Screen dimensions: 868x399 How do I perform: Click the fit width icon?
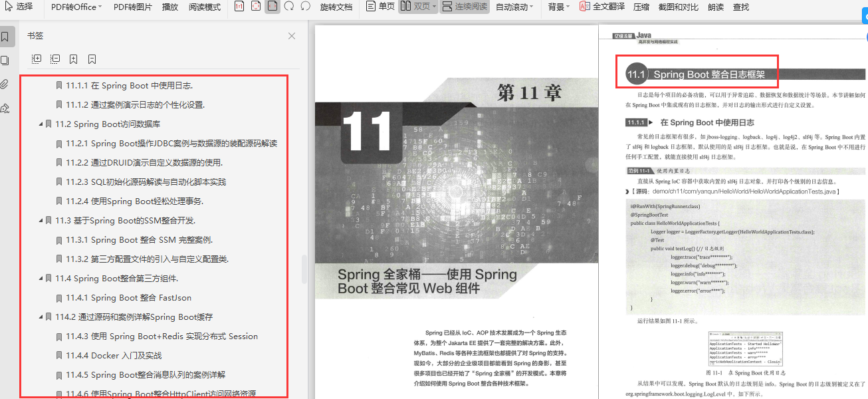[x=272, y=7]
